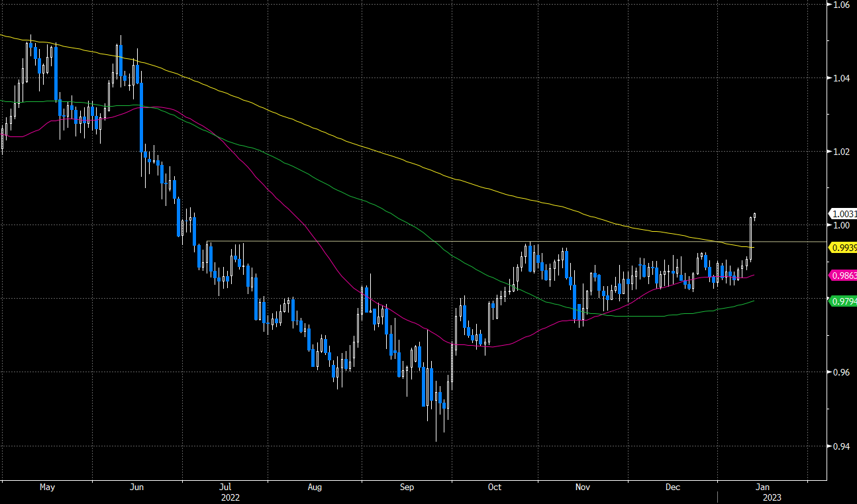The height and width of the screenshot is (504, 857).
Task: Click the 2022 year label
Action: 230,497
